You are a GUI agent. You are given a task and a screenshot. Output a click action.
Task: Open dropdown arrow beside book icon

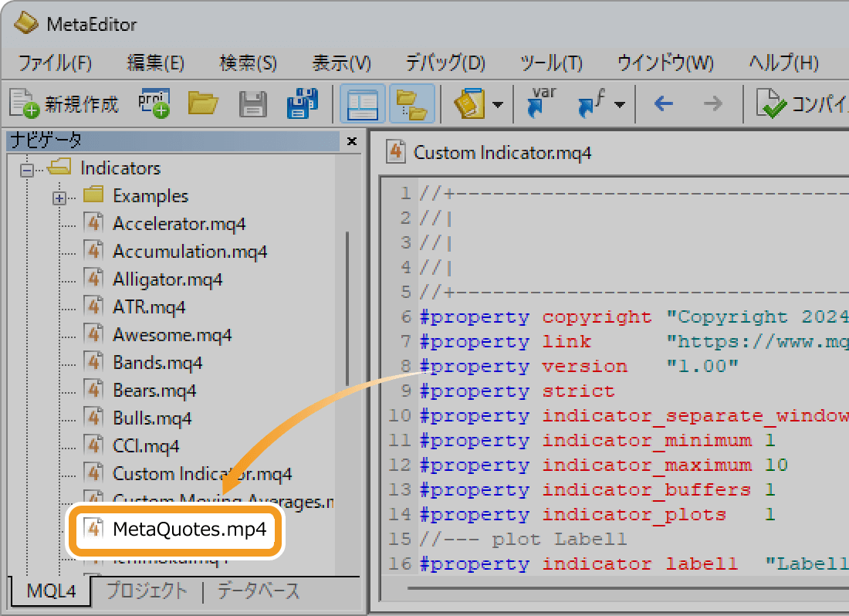[498, 104]
